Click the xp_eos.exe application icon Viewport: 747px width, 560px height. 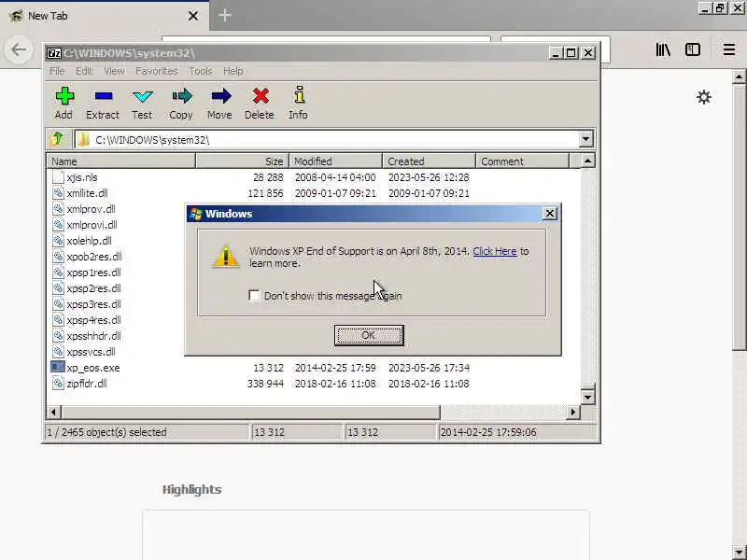click(x=58, y=367)
